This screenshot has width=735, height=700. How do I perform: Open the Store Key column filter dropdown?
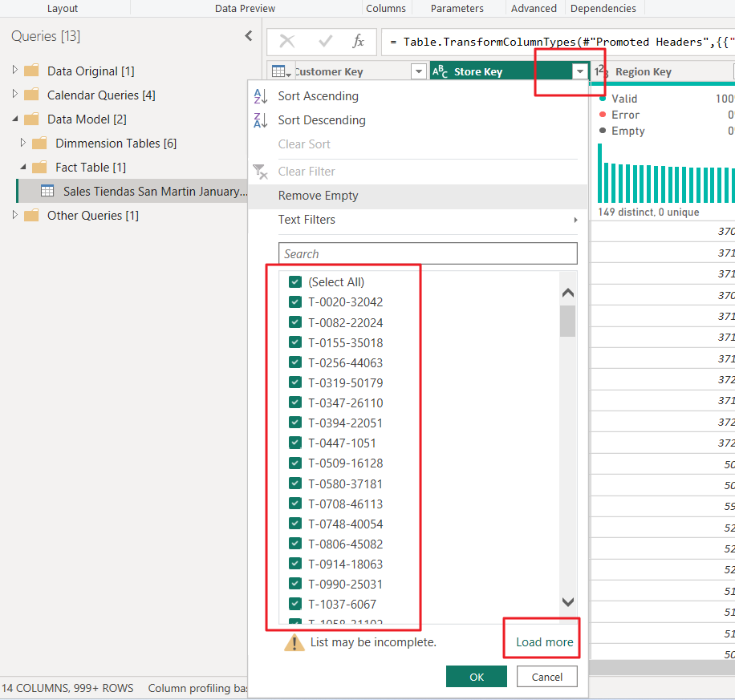[580, 71]
